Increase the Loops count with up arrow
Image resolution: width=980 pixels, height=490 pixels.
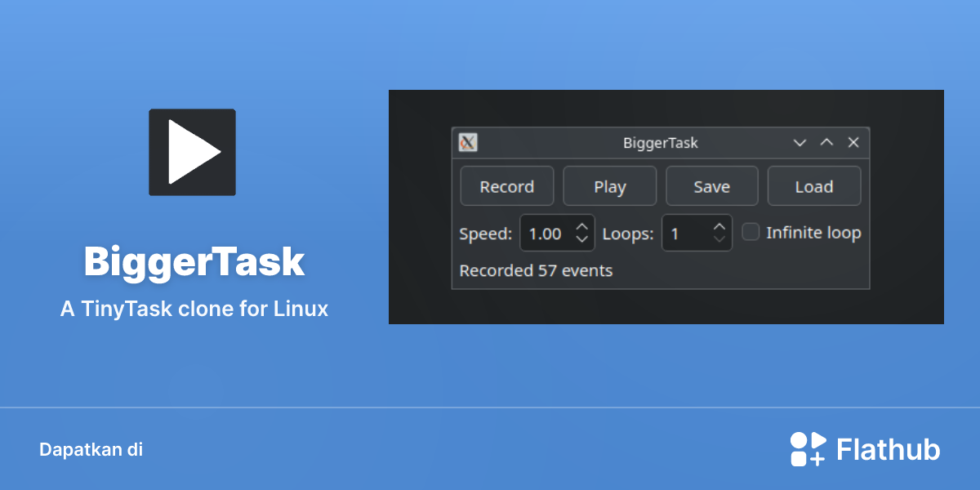click(x=719, y=227)
